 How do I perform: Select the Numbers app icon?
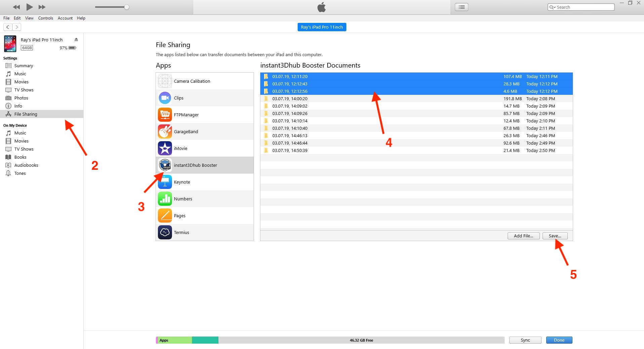pos(165,199)
